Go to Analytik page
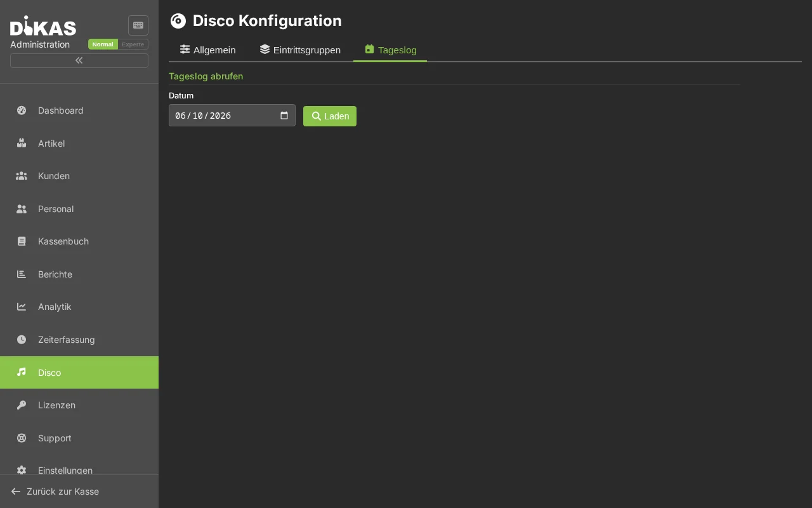The width and height of the screenshot is (812, 508). click(x=79, y=307)
